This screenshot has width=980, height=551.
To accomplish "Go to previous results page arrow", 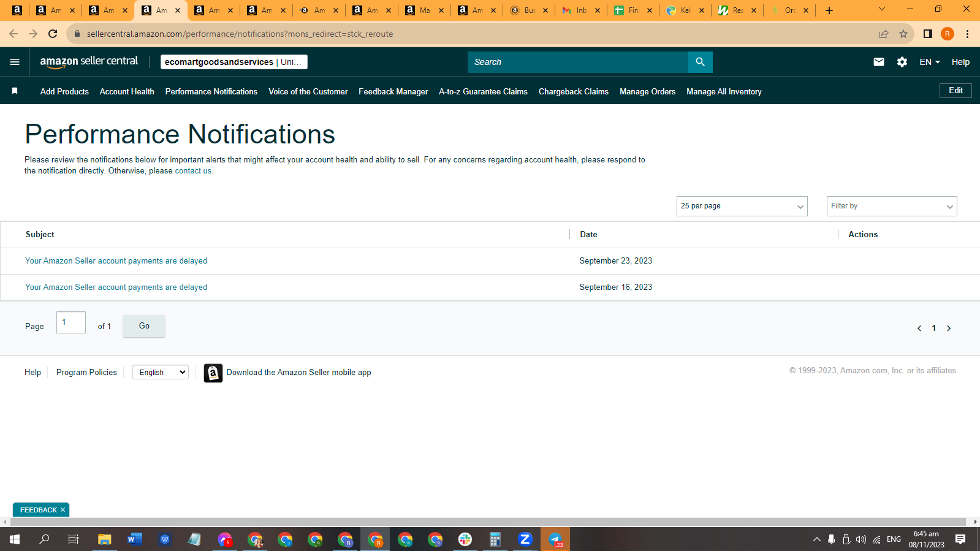I will (x=919, y=329).
